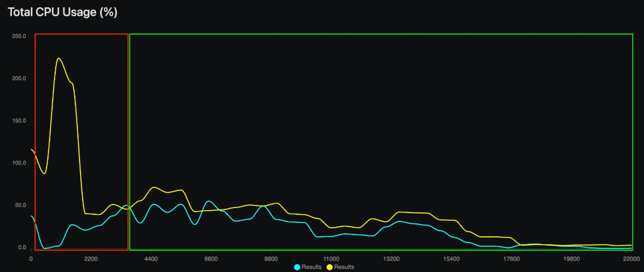Click the 200.0 y-axis label
Screen dimensions: 644x272
[19, 78]
